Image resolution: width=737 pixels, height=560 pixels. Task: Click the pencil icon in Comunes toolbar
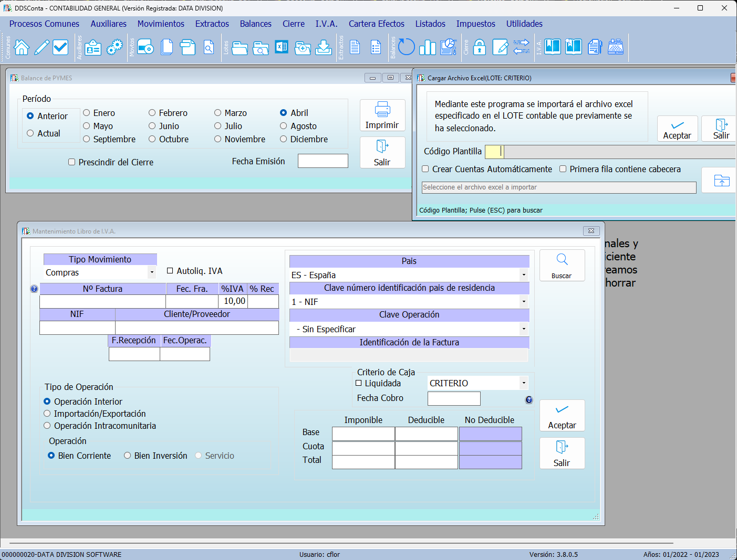(x=41, y=47)
